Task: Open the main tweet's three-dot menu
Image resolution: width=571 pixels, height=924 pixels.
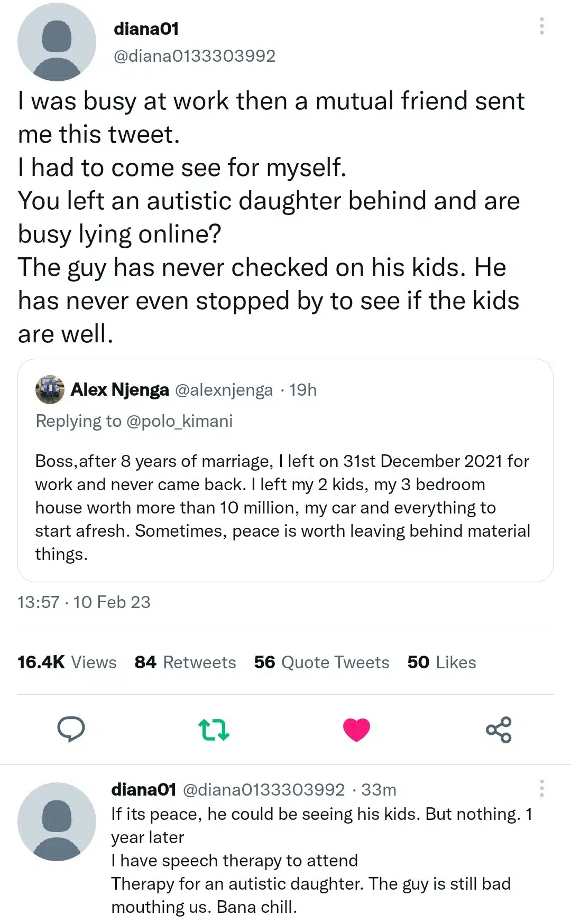Action: click(x=541, y=26)
